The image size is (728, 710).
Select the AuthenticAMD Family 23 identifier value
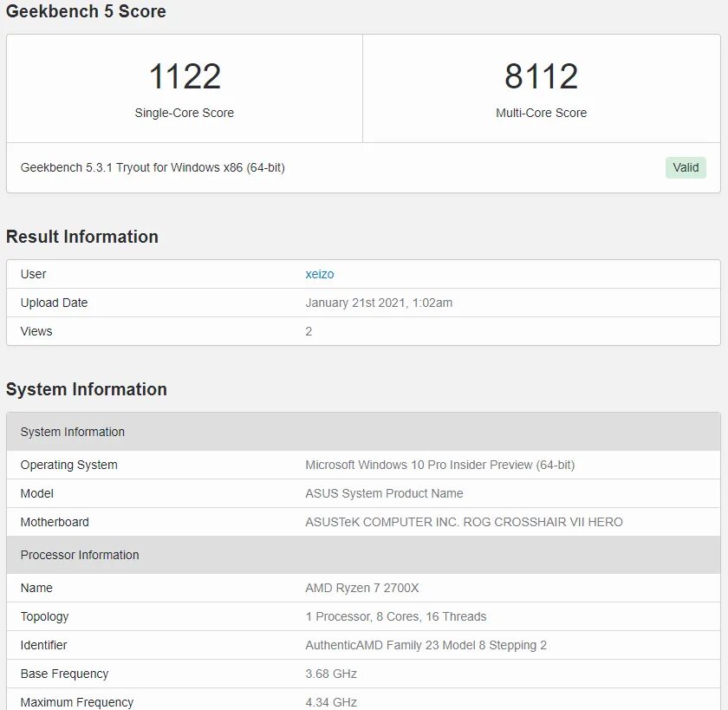[x=426, y=645]
